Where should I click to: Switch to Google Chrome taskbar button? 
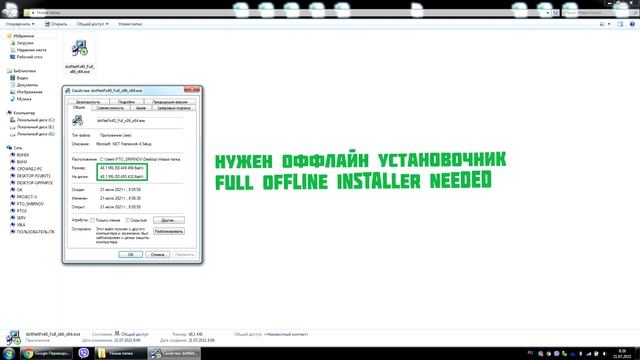(47, 353)
